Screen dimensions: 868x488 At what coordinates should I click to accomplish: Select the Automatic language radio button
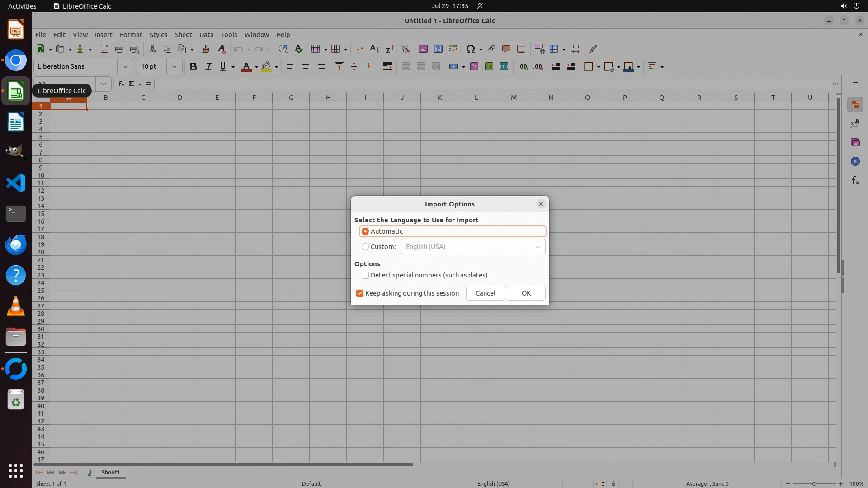(365, 231)
